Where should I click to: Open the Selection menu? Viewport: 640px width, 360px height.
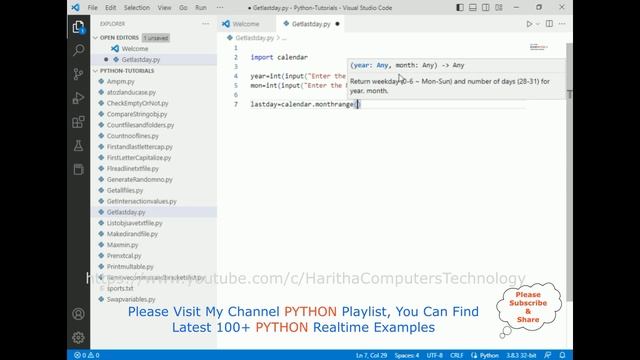(137, 8)
